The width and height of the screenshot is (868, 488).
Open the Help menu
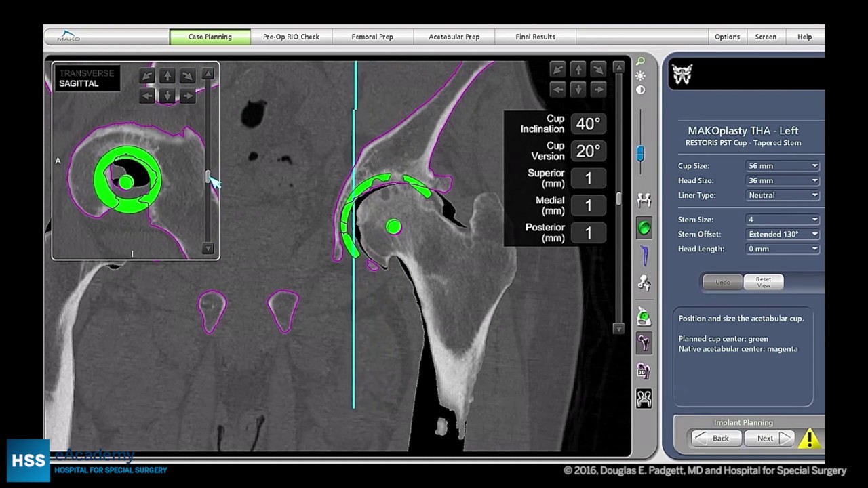tap(804, 37)
